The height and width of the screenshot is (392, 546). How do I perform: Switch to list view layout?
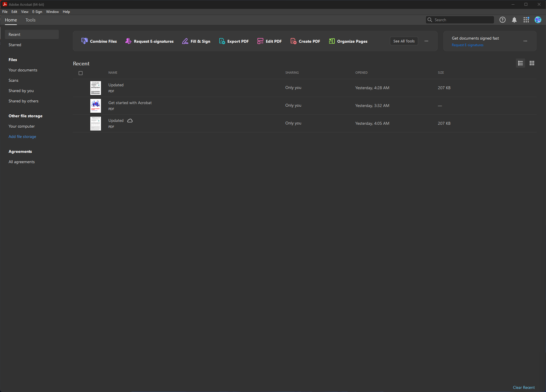(520, 63)
